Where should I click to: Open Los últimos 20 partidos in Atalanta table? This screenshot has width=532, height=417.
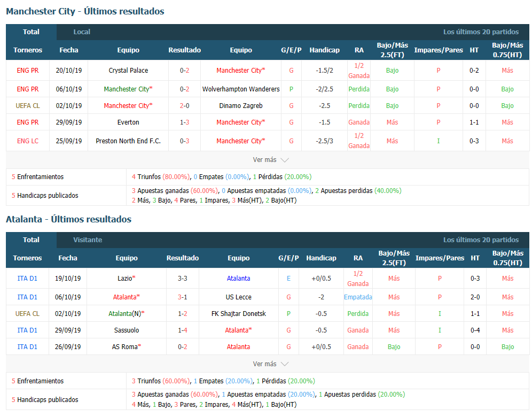point(481,240)
